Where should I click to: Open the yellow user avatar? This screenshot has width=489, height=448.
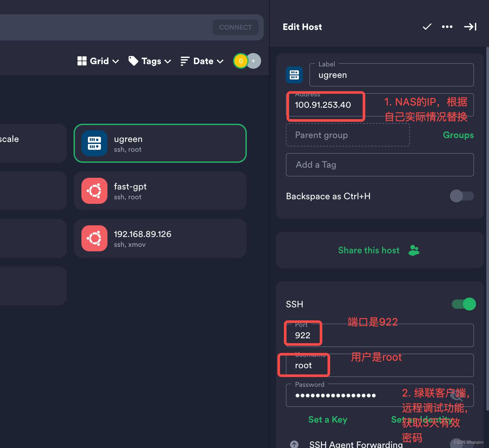(241, 61)
